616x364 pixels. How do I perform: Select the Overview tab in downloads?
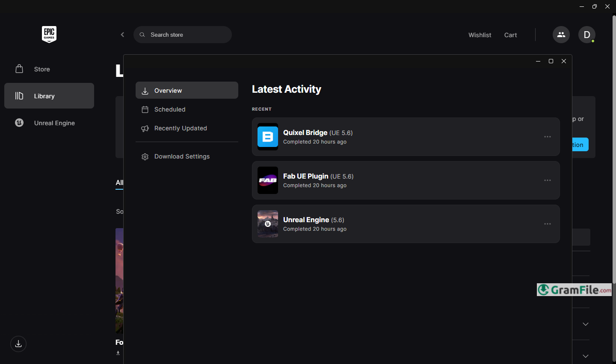tap(187, 90)
